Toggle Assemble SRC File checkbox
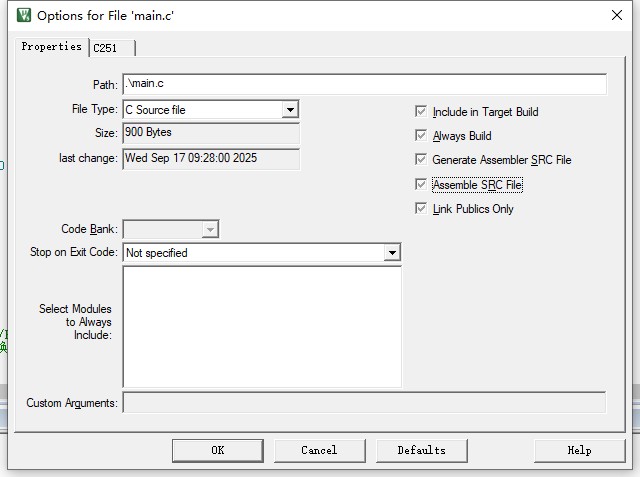Image resolution: width=640 pixels, height=477 pixels. (x=421, y=185)
